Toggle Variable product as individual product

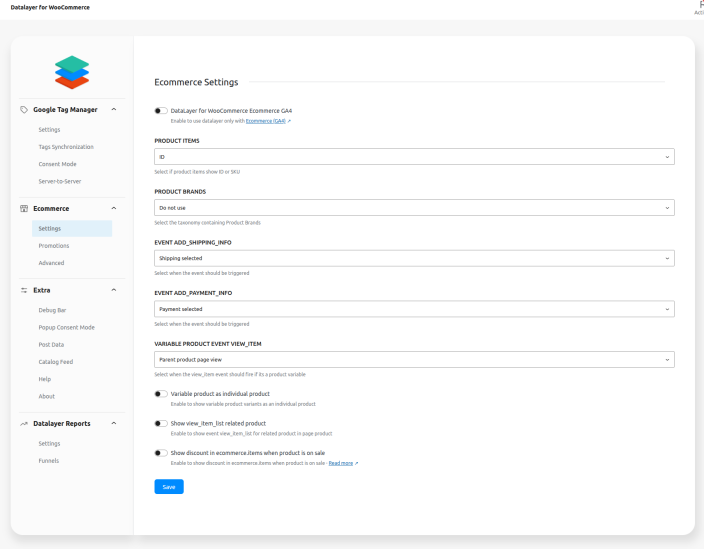pos(161,394)
